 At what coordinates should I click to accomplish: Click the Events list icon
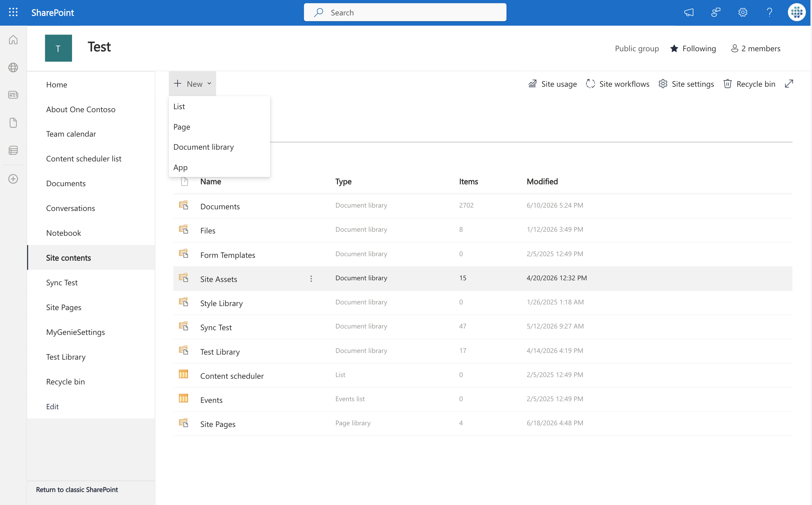(184, 398)
